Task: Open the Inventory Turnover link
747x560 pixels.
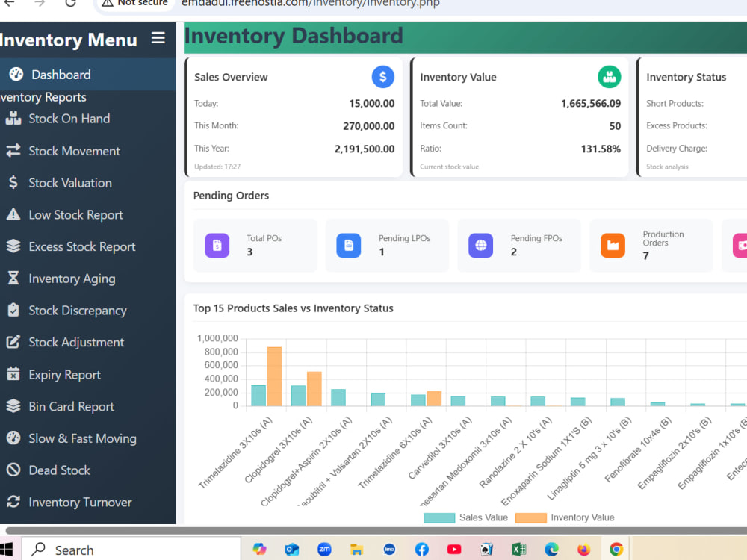Action: [81, 502]
